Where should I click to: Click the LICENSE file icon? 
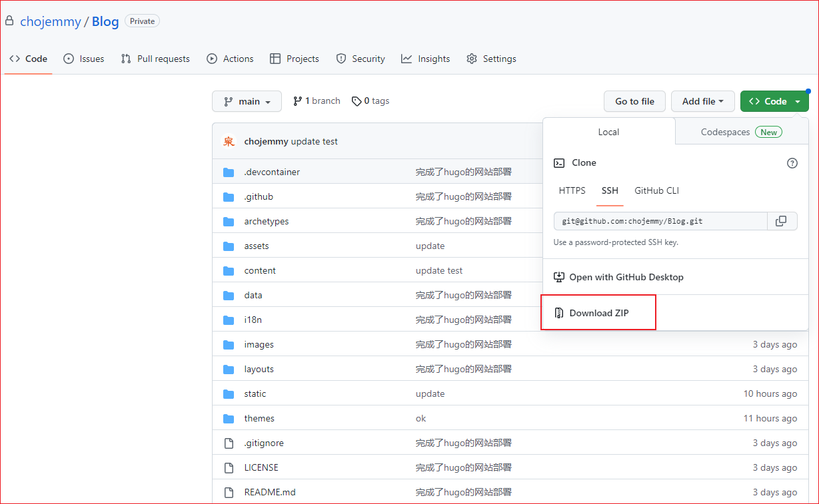[x=229, y=468]
